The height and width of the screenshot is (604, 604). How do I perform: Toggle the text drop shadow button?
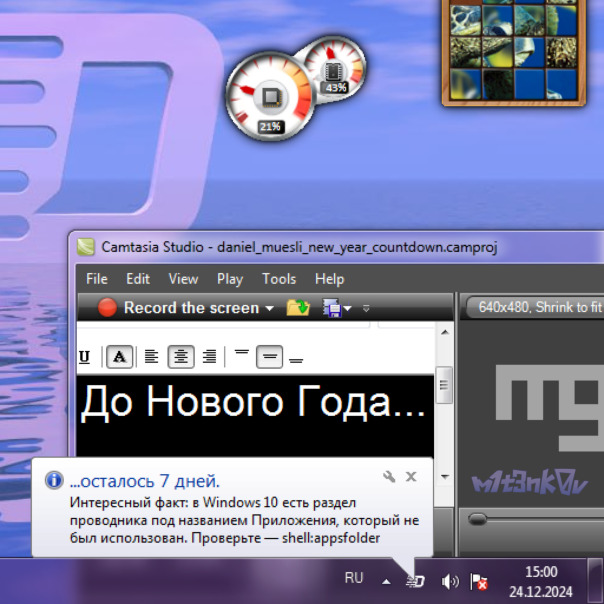(119, 357)
